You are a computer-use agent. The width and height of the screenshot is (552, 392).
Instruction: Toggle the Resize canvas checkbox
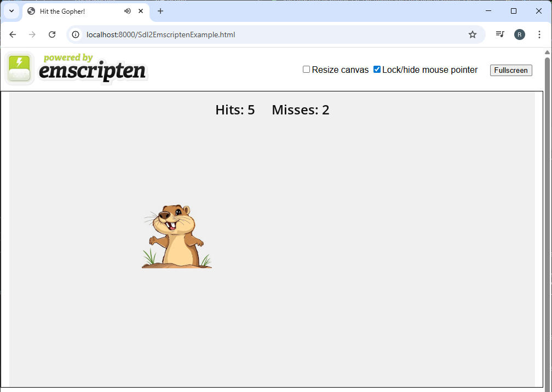(306, 70)
